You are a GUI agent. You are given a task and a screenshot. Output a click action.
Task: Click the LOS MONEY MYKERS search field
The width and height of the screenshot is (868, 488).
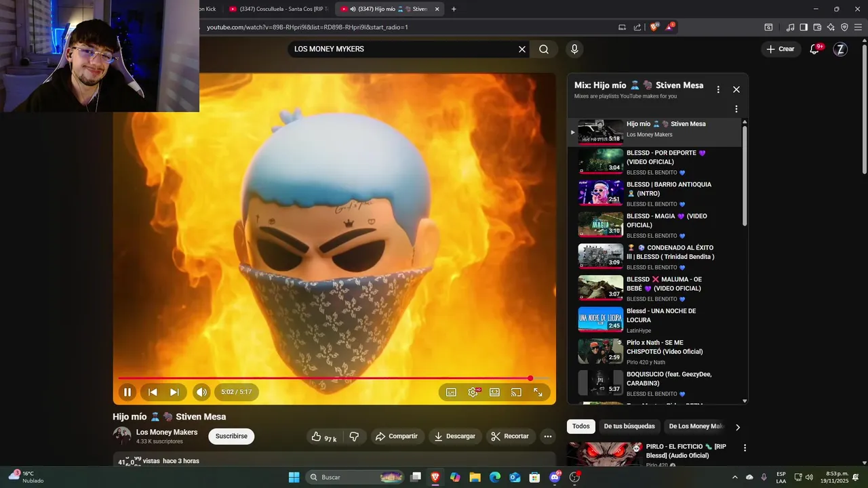tap(403, 49)
